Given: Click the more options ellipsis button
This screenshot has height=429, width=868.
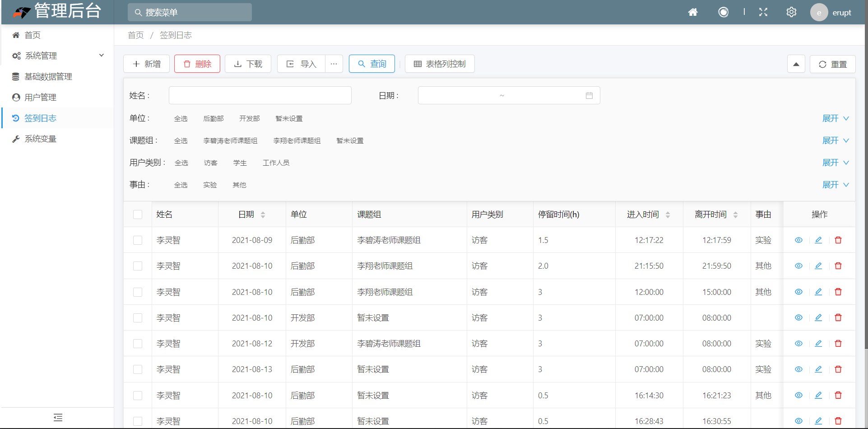Looking at the screenshot, I should click(x=334, y=64).
